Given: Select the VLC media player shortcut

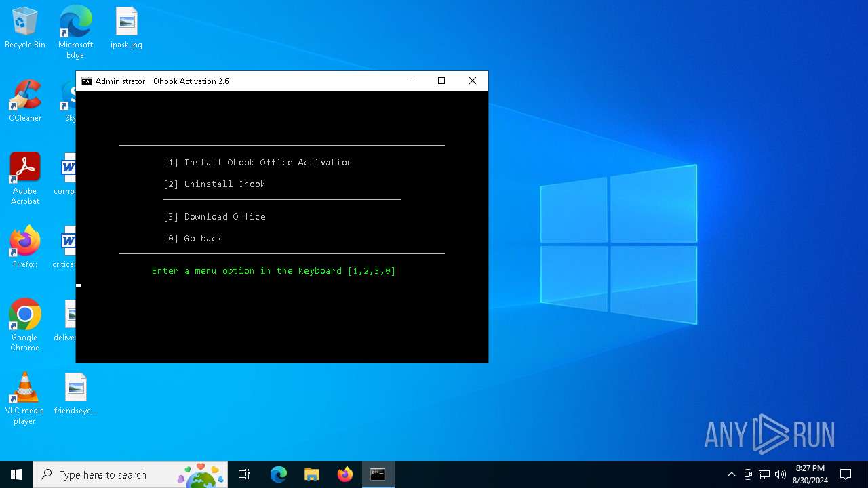Looking at the screenshot, I should (25, 399).
